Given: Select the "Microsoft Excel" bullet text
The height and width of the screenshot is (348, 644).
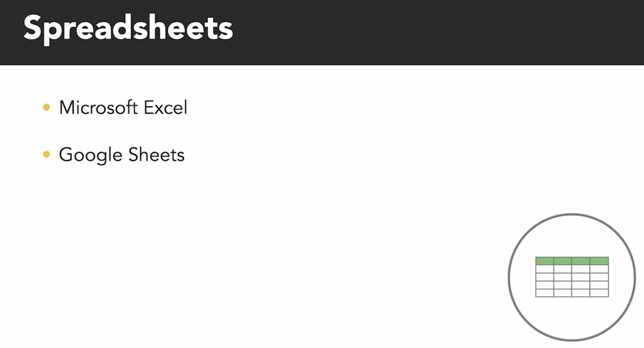Looking at the screenshot, I should pyautogui.click(x=123, y=107).
